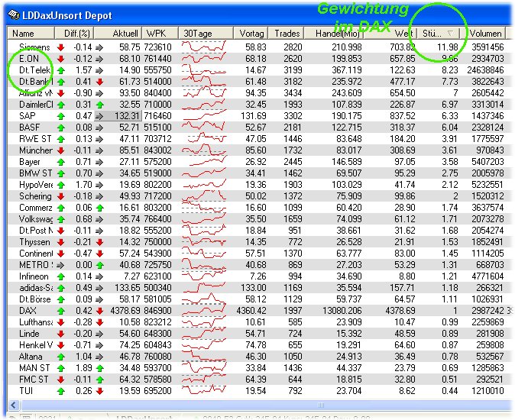Select the adidas-Sa row name
The height and width of the screenshot is (420, 515).
36,288
